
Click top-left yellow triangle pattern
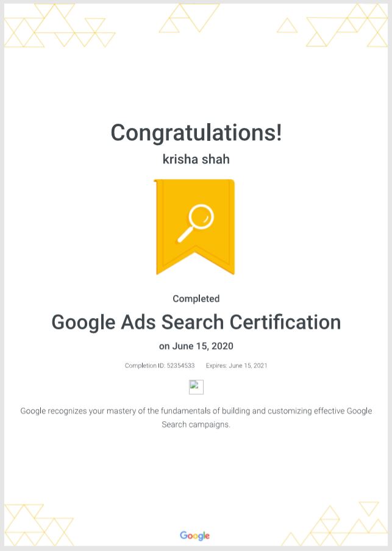tap(60, 26)
